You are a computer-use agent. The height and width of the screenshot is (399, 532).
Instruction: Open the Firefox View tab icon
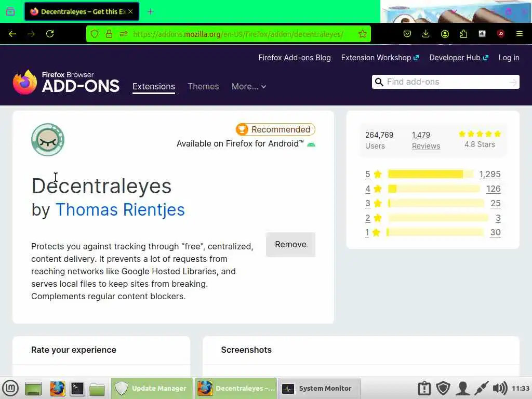[10, 11]
